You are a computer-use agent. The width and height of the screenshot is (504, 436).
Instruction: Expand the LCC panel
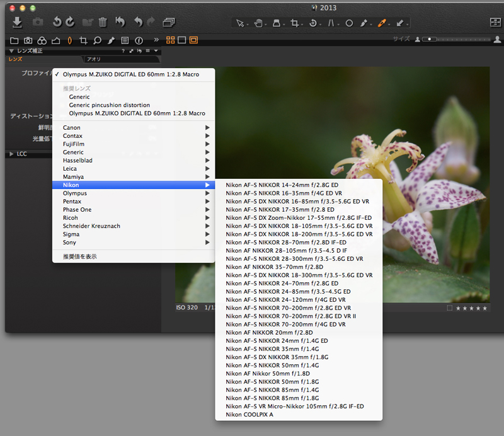[12, 154]
